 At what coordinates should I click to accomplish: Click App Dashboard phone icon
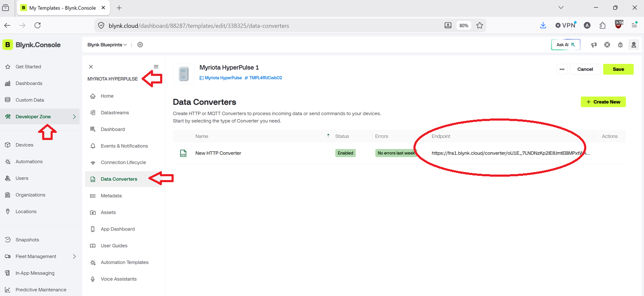(93, 229)
